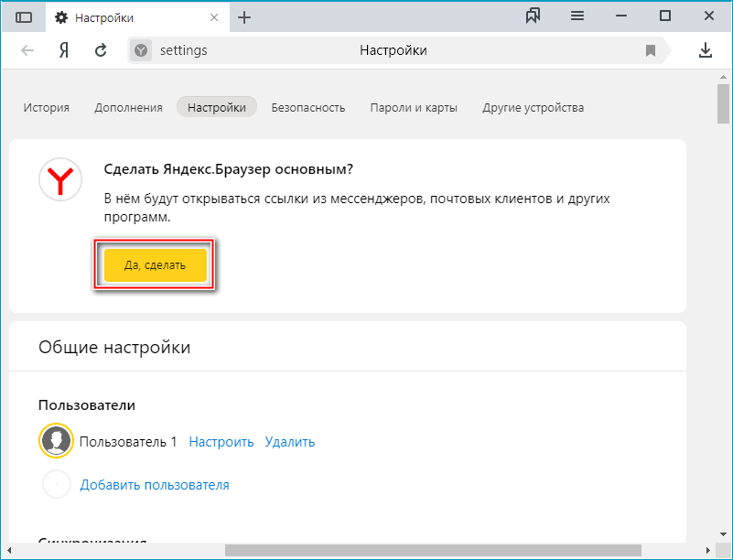Bookmark this page with the flag icon

click(x=650, y=50)
